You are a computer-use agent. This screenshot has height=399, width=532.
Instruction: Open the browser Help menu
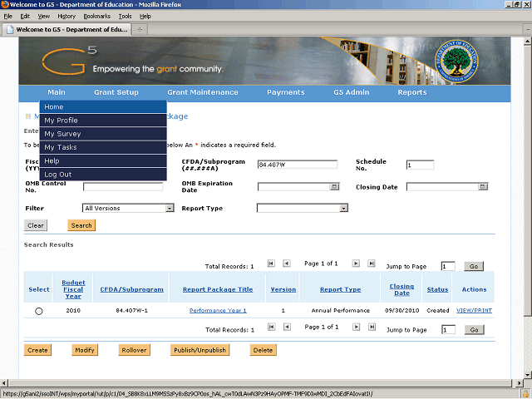[x=145, y=17]
